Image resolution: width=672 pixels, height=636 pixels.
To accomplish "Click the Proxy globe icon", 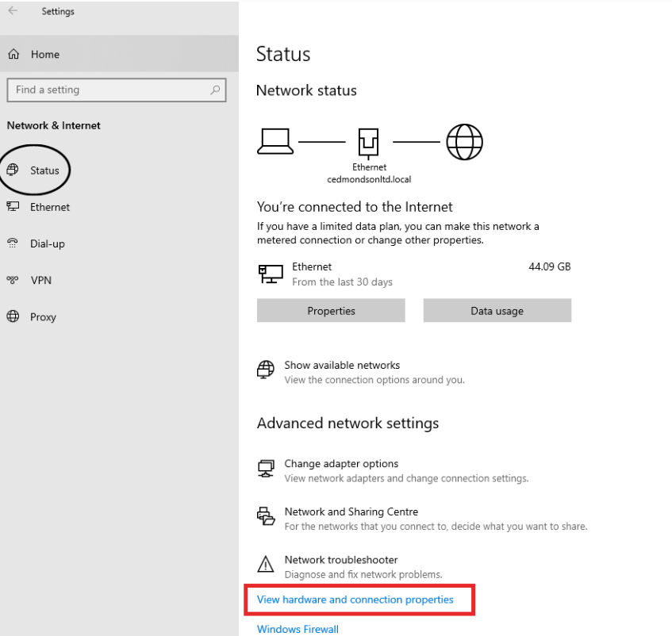I will coord(13,316).
